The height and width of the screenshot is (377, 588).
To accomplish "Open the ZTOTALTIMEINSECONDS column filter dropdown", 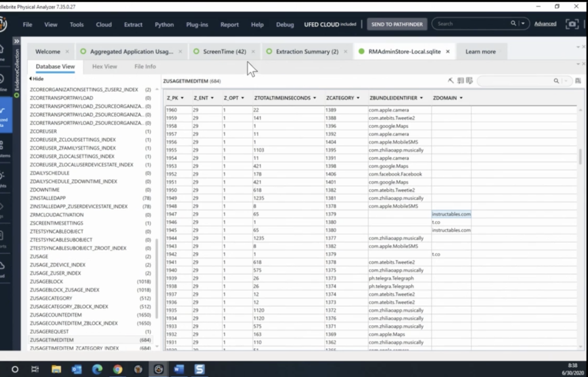I will coord(315,98).
